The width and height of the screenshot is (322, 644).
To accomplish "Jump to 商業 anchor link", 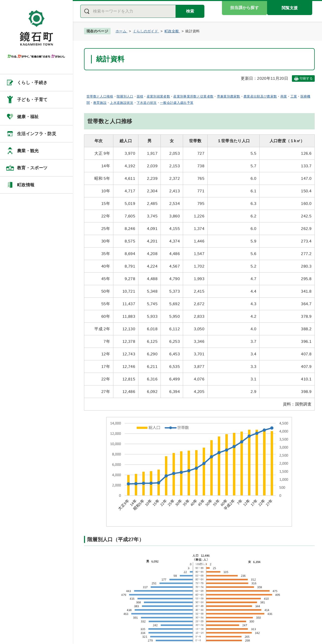I will coord(283,96).
